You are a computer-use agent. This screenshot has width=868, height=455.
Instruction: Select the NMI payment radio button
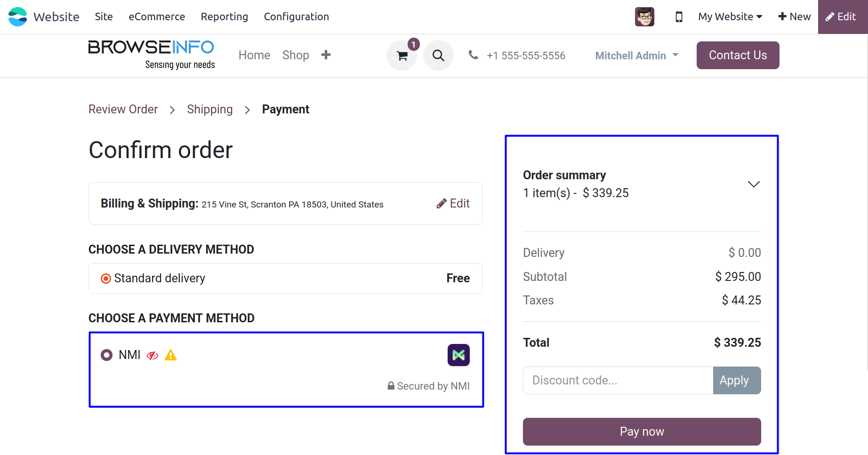click(x=106, y=355)
